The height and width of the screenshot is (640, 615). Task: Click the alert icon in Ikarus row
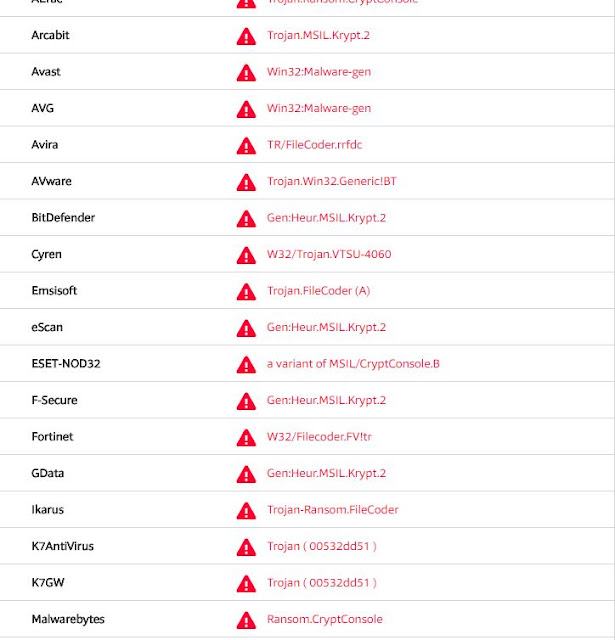(246, 511)
